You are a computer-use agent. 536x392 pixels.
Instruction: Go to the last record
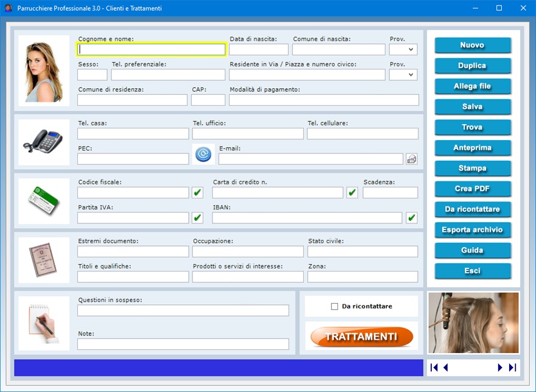pyautogui.click(x=512, y=368)
